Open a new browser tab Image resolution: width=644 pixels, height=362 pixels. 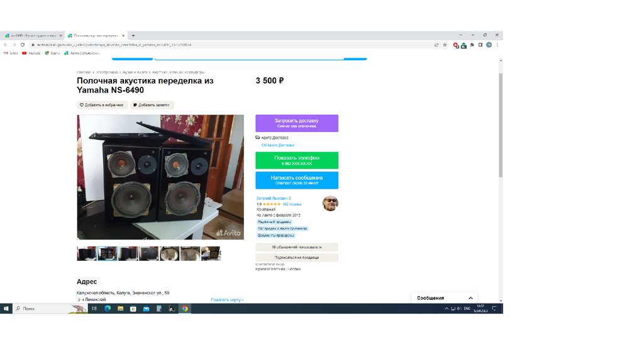[x=133, y=36]
